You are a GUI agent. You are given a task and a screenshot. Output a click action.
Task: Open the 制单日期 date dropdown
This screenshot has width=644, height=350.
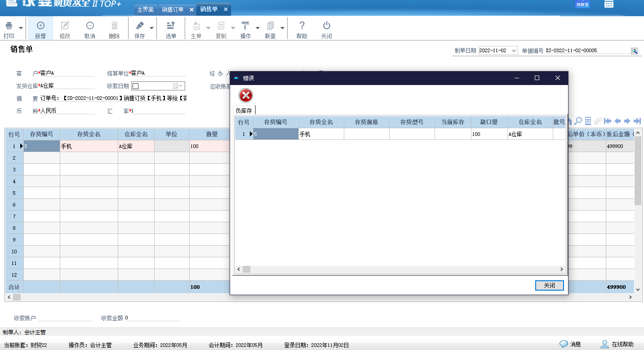[515, 51]
